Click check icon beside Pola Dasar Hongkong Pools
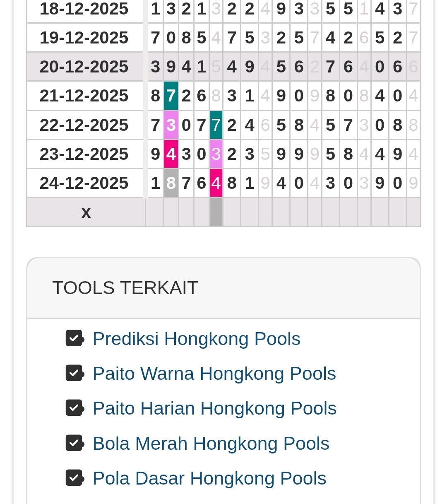 (74, 478)
